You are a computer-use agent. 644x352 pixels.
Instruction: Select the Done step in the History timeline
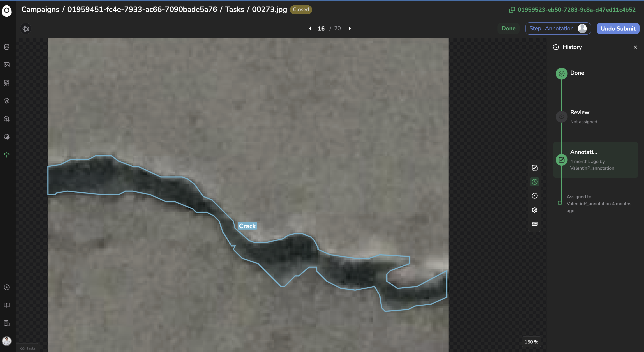pyautogui.click(x=561, y=73)
